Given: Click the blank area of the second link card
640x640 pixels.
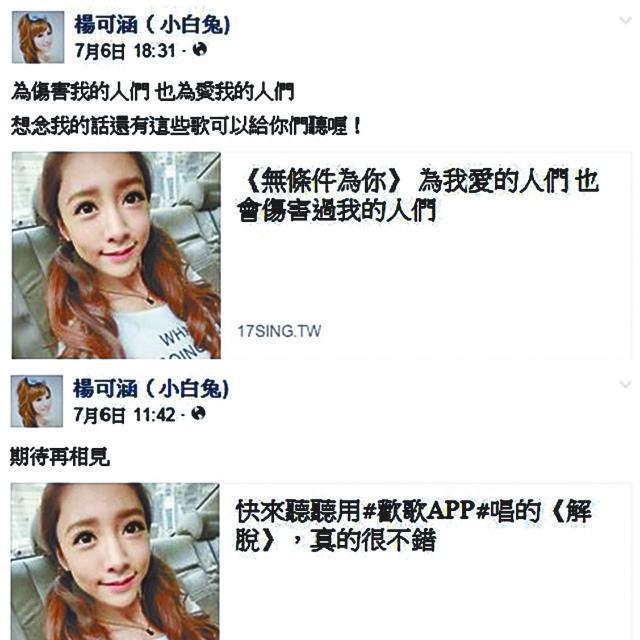Looking at the screenshot, I should coord(424,598).
